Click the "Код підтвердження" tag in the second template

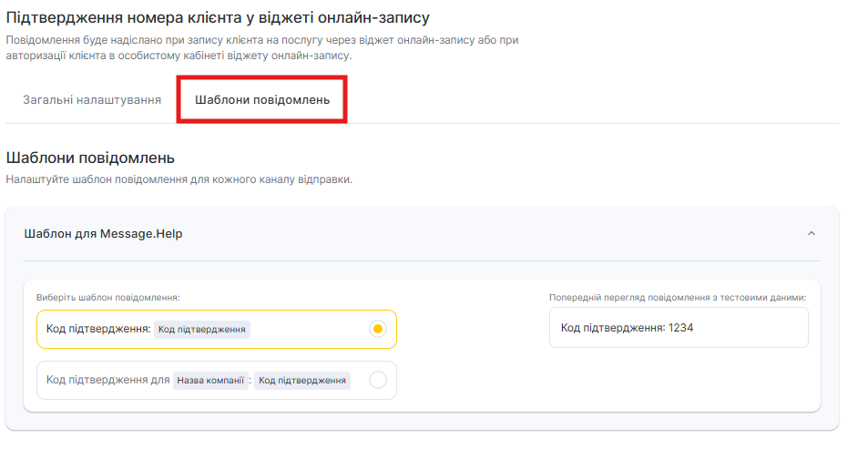pyautogui.click(x=302, y=381)
